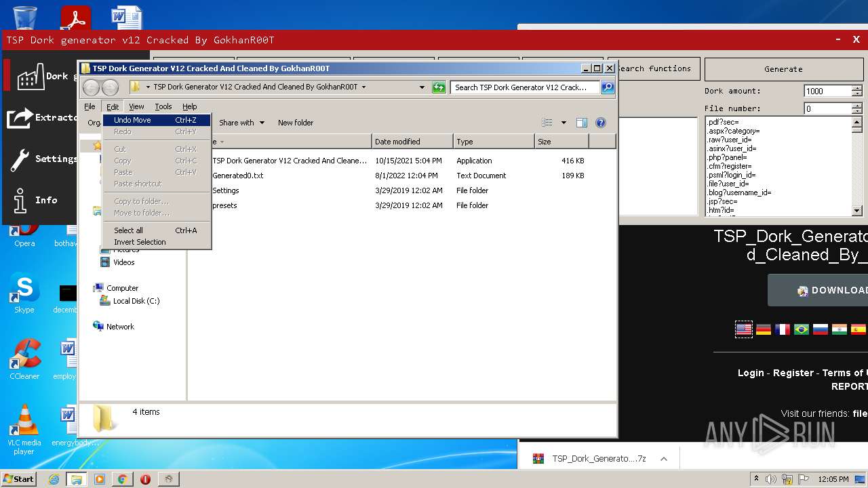The height and width of the screenshot is (488, 868).
Task: Follow the Register link
Action: (x=793, y=373)
